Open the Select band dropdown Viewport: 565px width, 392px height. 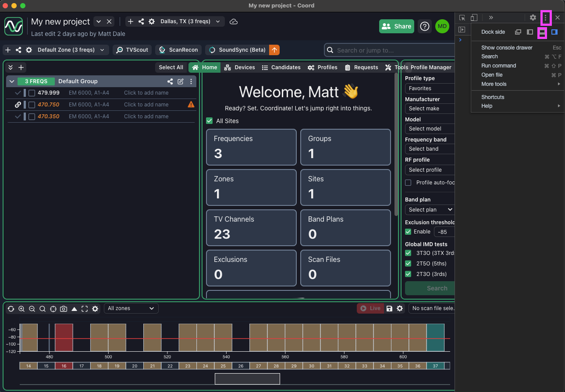pyautogui.click(x=430, y=149)
